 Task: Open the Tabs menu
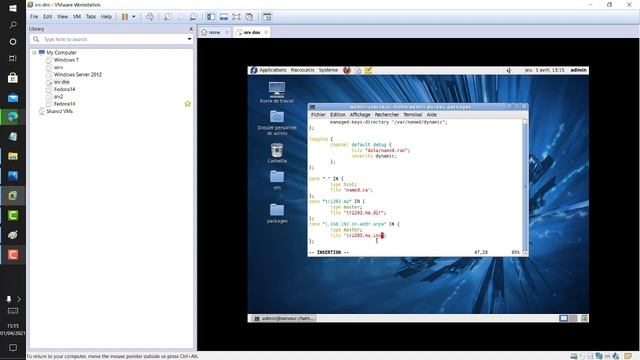point(91,17)
